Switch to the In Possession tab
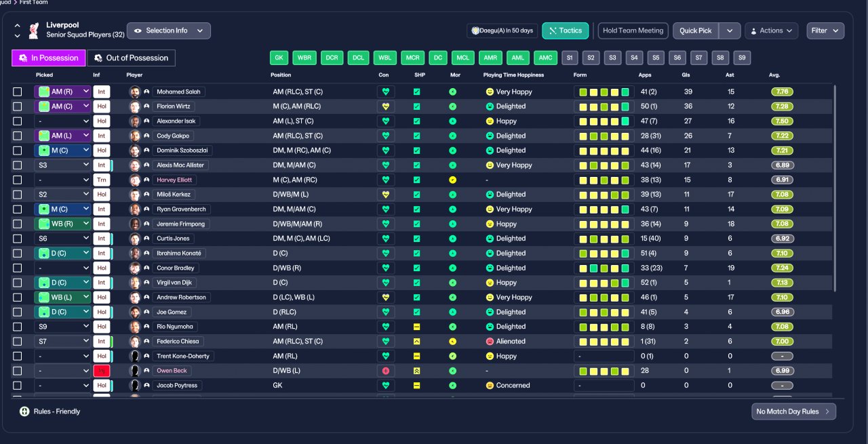 point(50,58)
